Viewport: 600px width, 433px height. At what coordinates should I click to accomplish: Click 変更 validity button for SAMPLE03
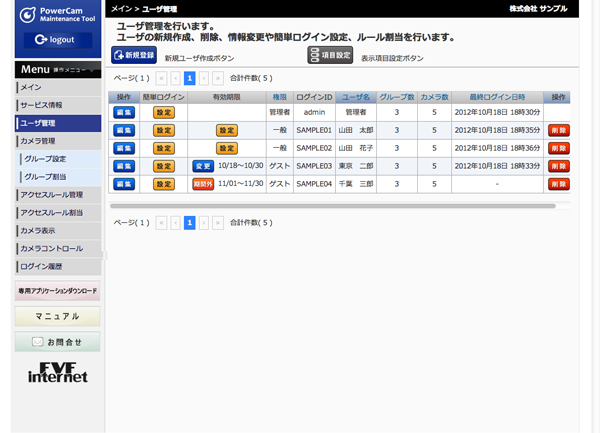pyautogui.click(x=202, y=166)
